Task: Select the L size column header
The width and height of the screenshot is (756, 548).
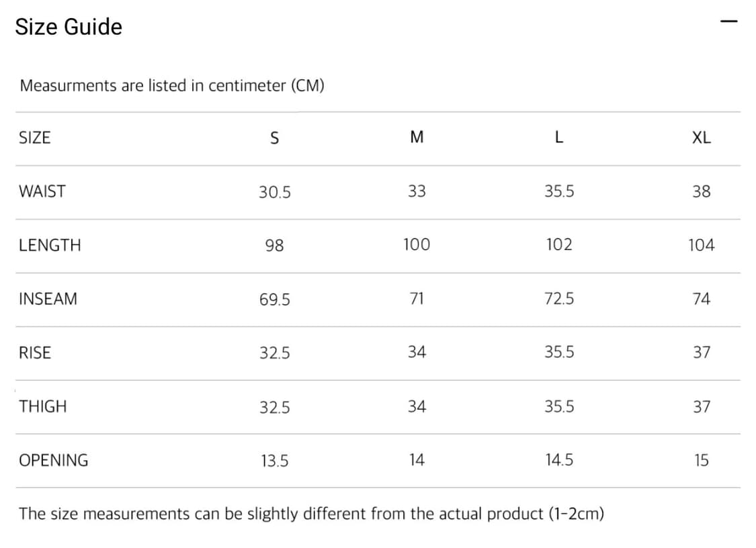Action: (x=559, y=138)
